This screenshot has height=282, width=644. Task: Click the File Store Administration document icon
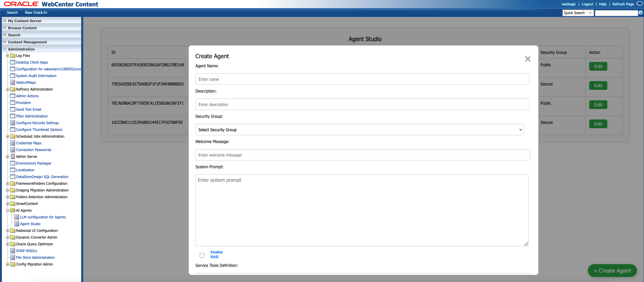(x=13, y=257)
